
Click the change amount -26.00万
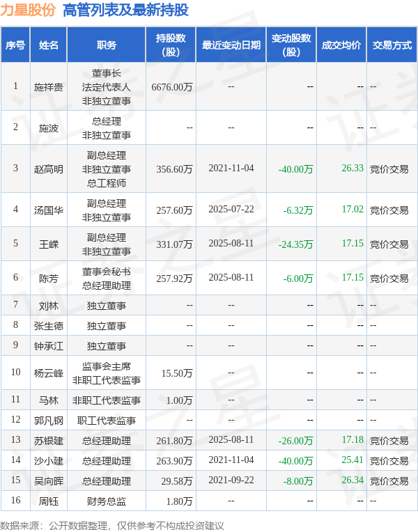click(x=296, y=441)
